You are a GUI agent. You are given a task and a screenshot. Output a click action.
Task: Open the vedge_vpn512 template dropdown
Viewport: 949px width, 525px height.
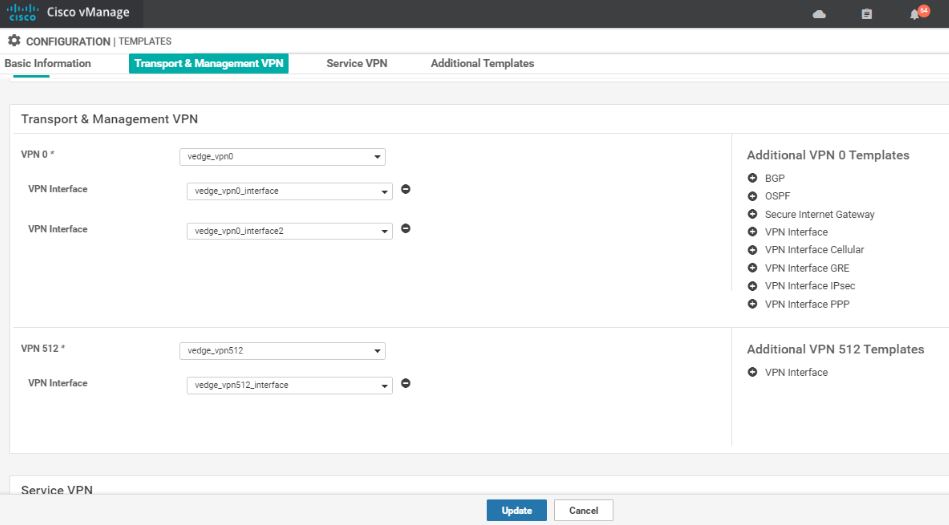pyautogui.click(x=283, y=351)
